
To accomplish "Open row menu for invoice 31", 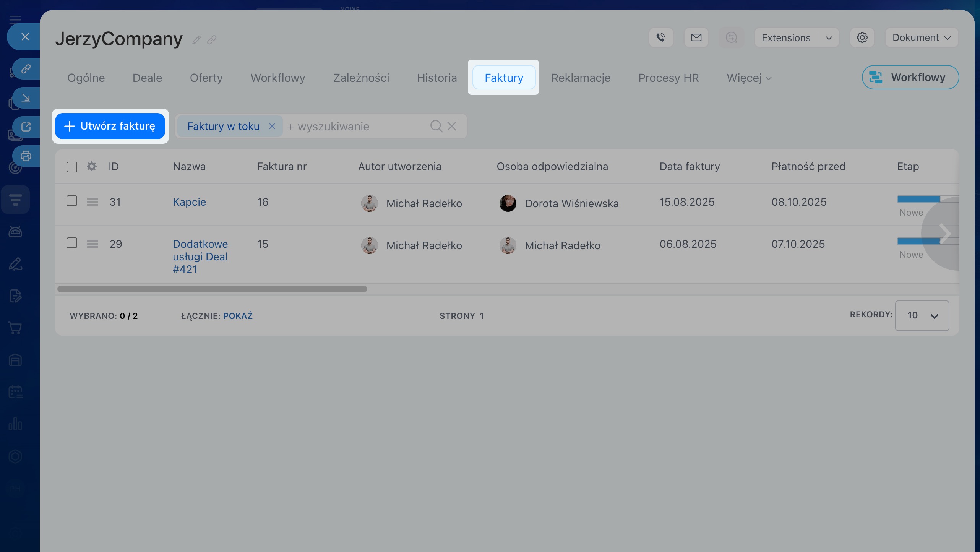I will tap(92, 202).
